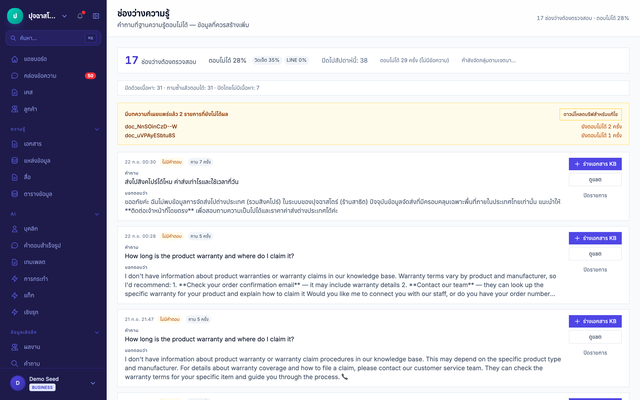Open the บุคลิก persona icon item
This screenshot has height=400, width=640.
click(x=15, y=229)
